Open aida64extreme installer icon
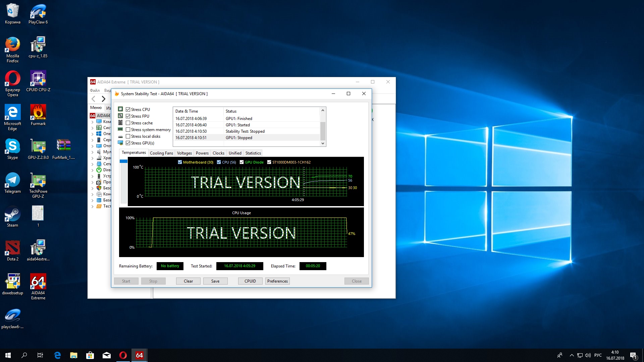 pos(38,251)
